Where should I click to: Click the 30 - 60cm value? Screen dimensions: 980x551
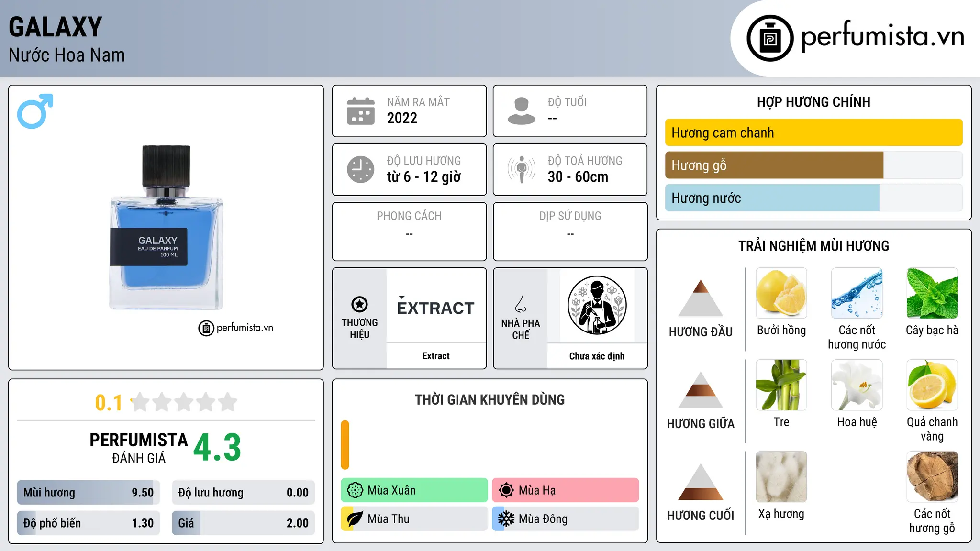coord(578,177)
